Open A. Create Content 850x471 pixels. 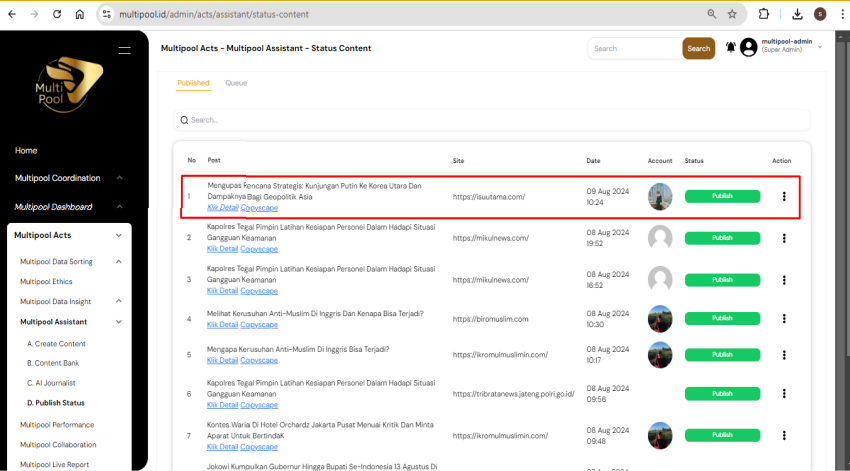56,344
